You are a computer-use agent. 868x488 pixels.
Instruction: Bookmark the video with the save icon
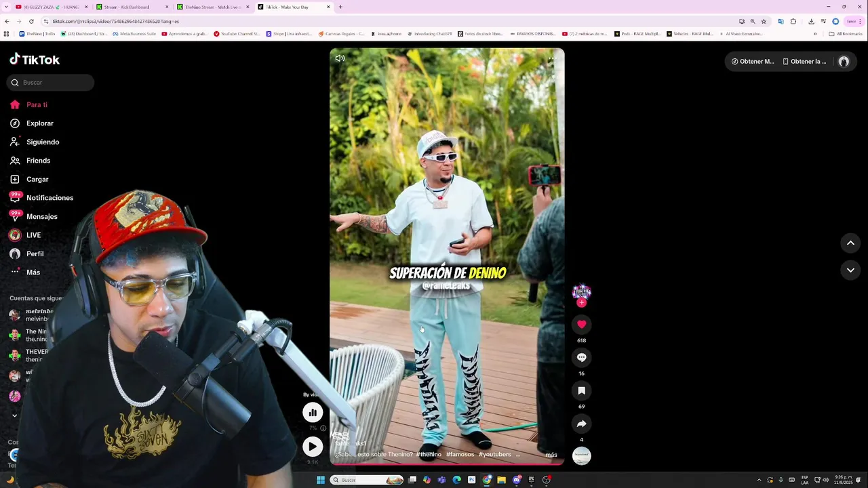click(581, 390)
